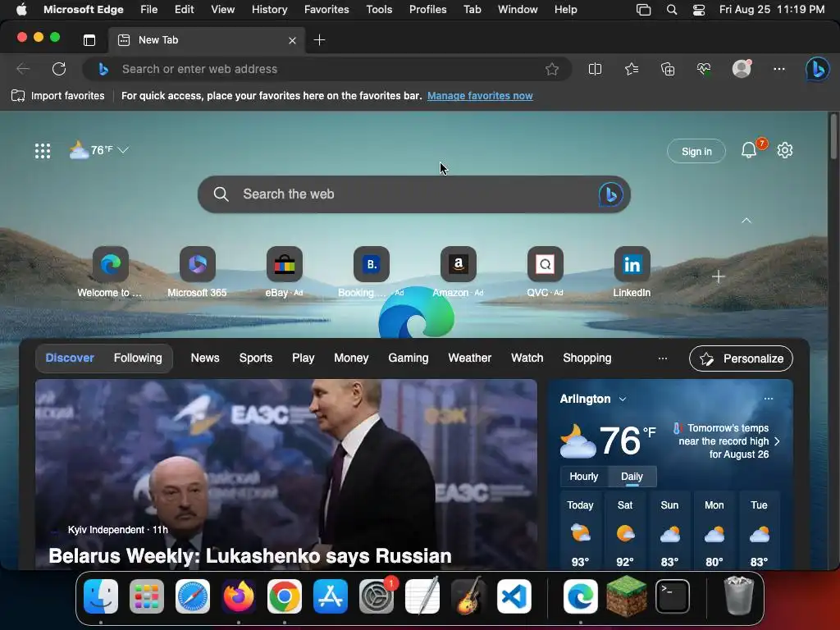Open macOS Control Center icon
840x630 pixels.
pyautogui.click(x=699, y=10)
